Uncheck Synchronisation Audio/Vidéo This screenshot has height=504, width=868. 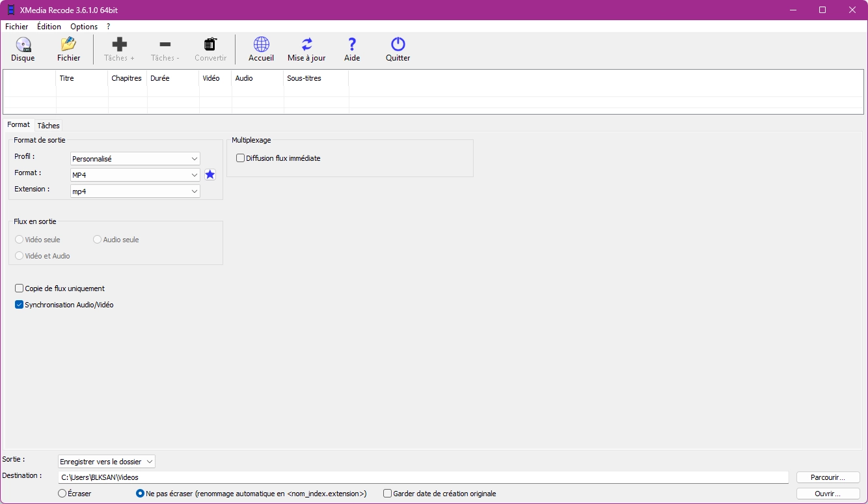coord(19,305)
